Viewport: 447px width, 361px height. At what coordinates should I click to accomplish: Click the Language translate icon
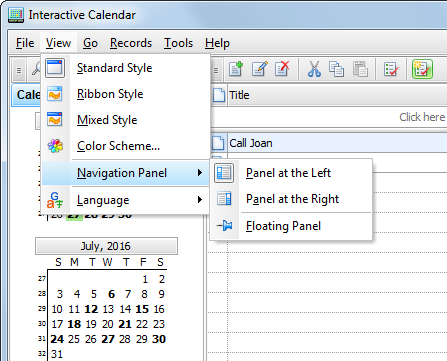pyautogui.click(x=55, y=200)
